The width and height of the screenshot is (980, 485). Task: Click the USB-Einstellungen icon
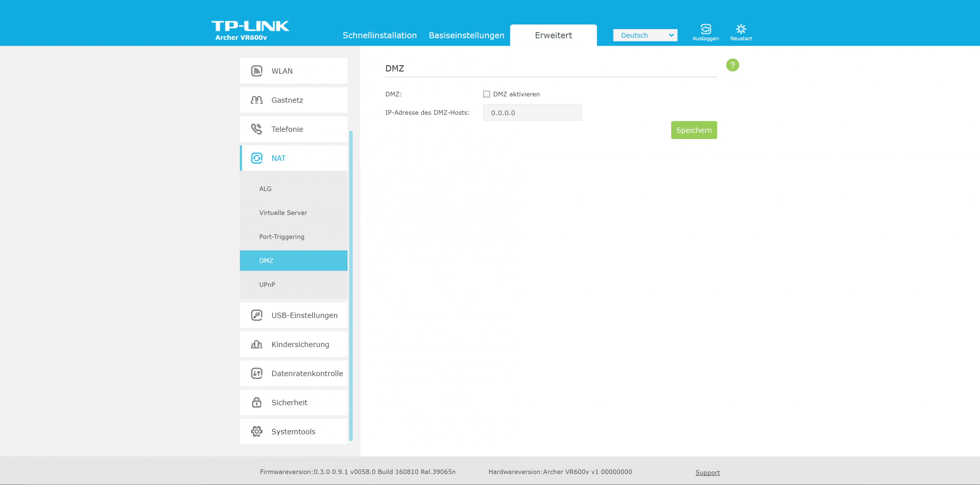(x=257, y=315)
